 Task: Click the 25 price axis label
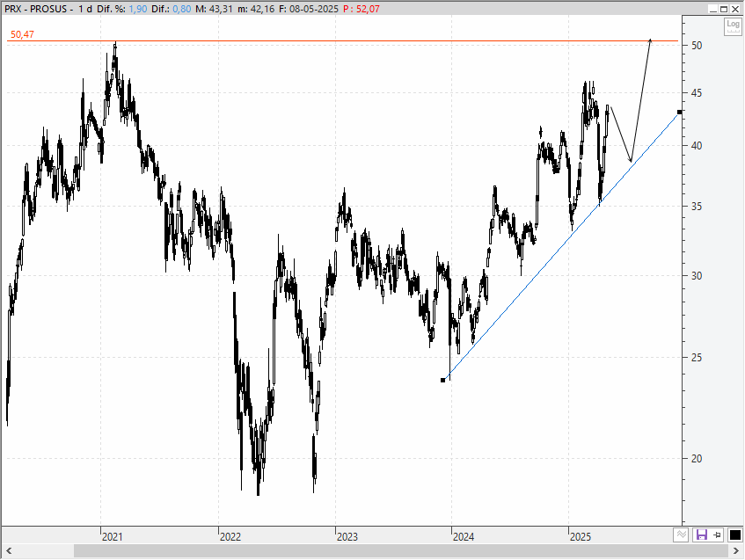(697, 358)
